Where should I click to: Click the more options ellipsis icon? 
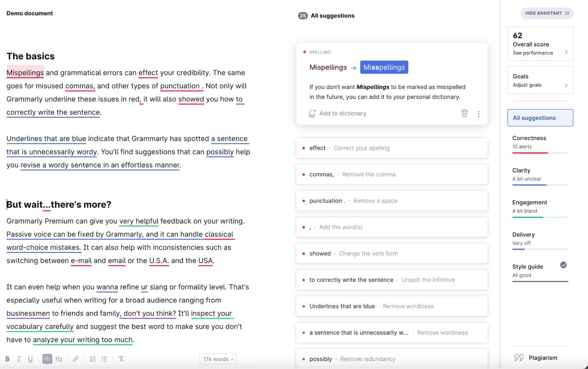(x=479, y=113)
